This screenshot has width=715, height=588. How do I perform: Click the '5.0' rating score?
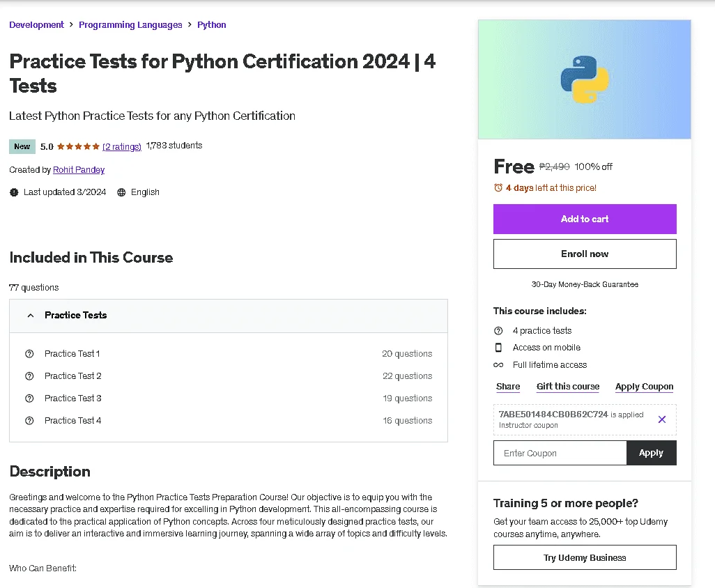point(47,147)
